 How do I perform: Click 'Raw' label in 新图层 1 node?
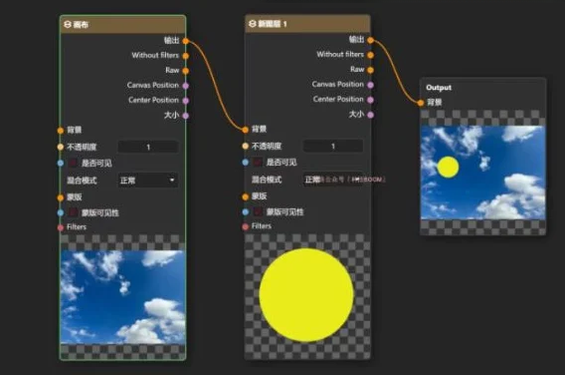357,69
